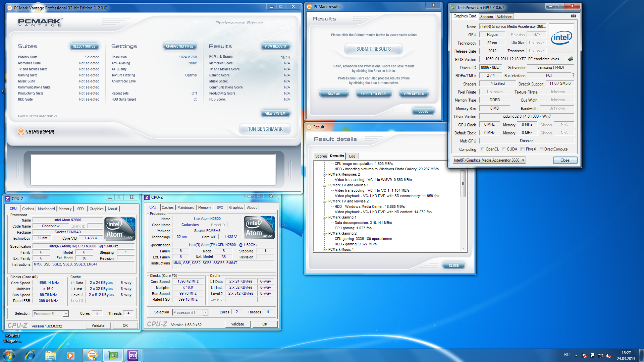Image resolution: width=644 pixels, height=362 pixels.
Task: Open the Graphics tab in right CPU-Z window
Action: tap(236, 207)
